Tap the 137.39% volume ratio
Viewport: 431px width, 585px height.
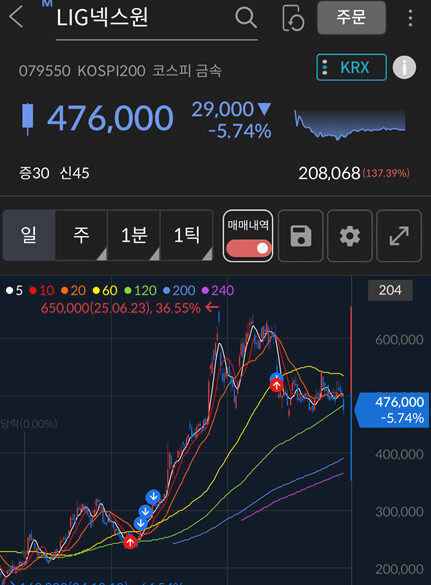386,173
